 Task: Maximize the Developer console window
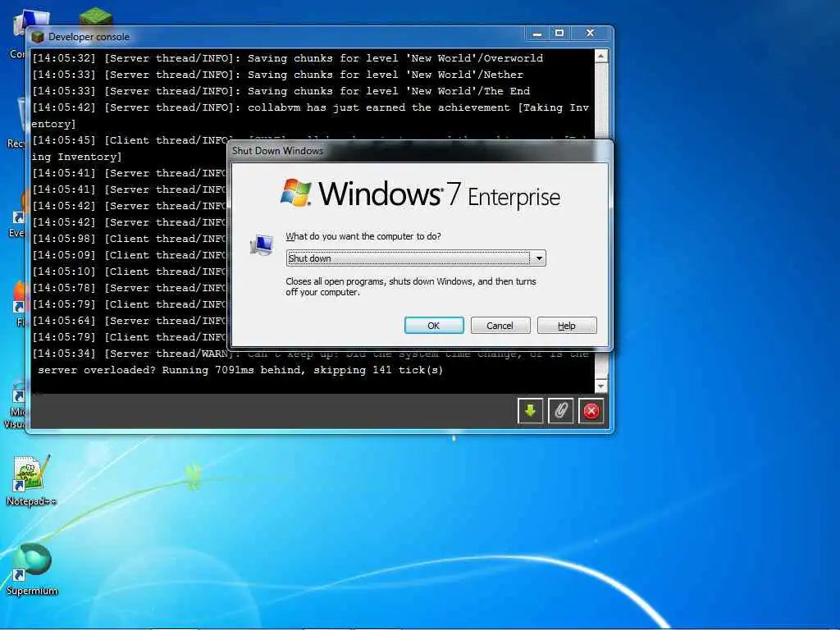[559, 33]
